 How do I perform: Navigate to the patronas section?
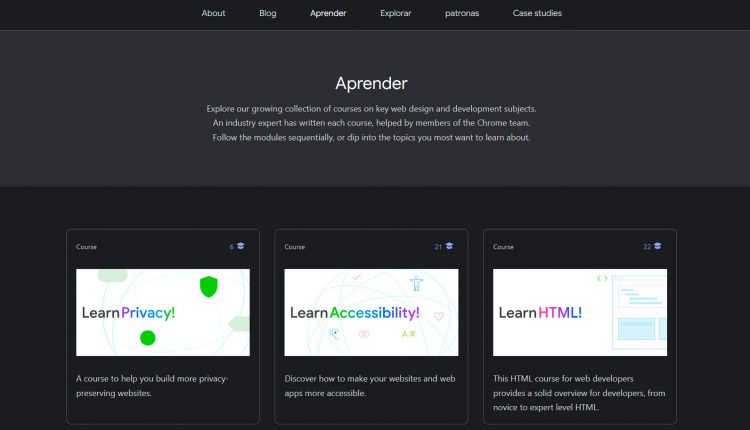[462, 14]
